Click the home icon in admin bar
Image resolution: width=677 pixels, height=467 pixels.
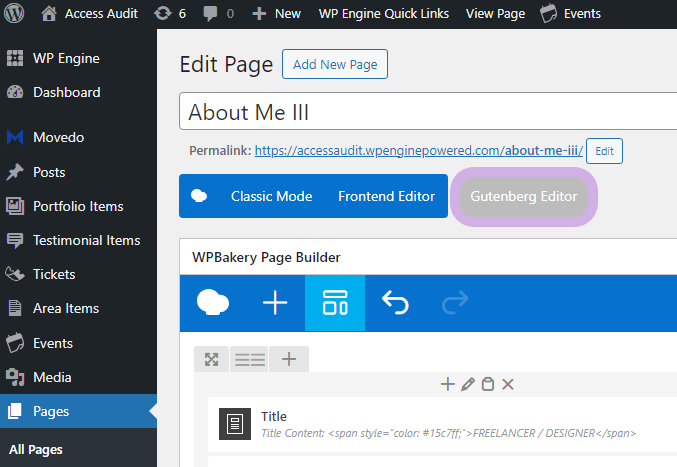tap(49, 13)
